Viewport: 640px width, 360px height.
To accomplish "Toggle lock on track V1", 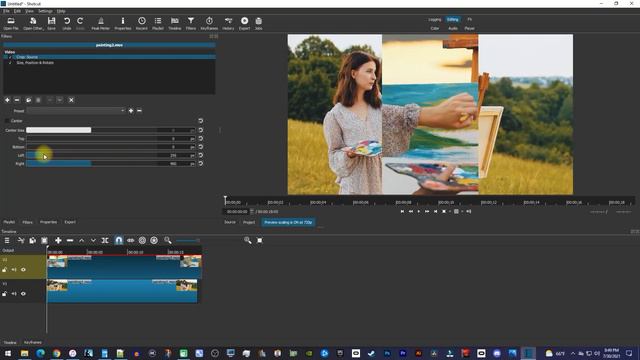I will 4,294.
